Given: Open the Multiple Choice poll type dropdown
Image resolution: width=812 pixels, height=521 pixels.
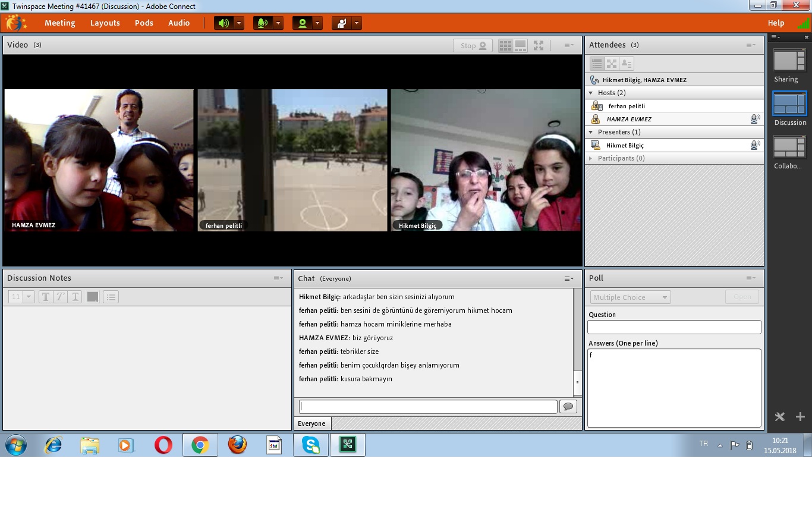Looking at the screenshot, I should [630, 297].
